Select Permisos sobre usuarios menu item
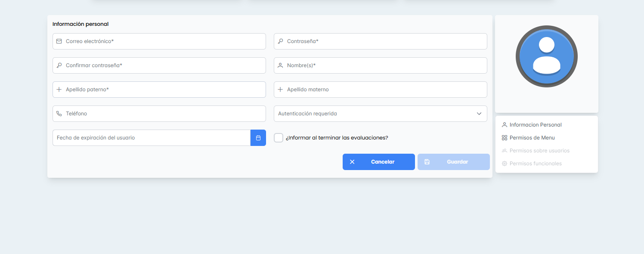Viewport: 644px width, 254px height. coord(539,151)
